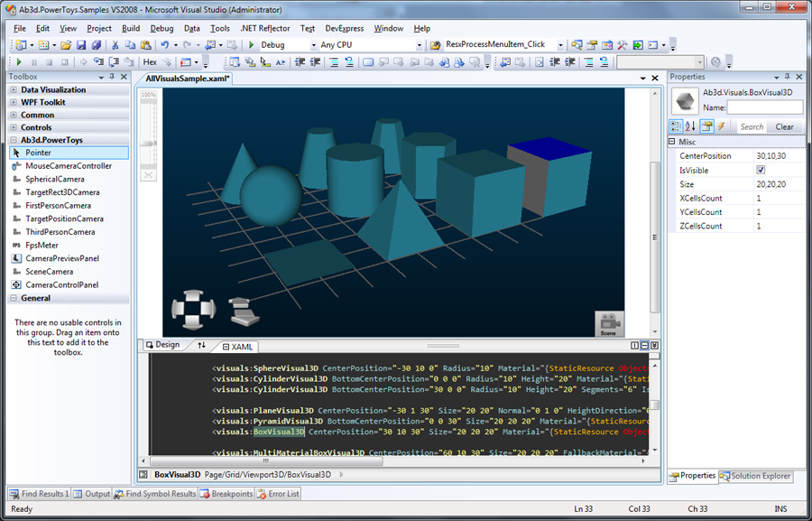
Task: Click the camera rotation arrows control
Action: 193,310
